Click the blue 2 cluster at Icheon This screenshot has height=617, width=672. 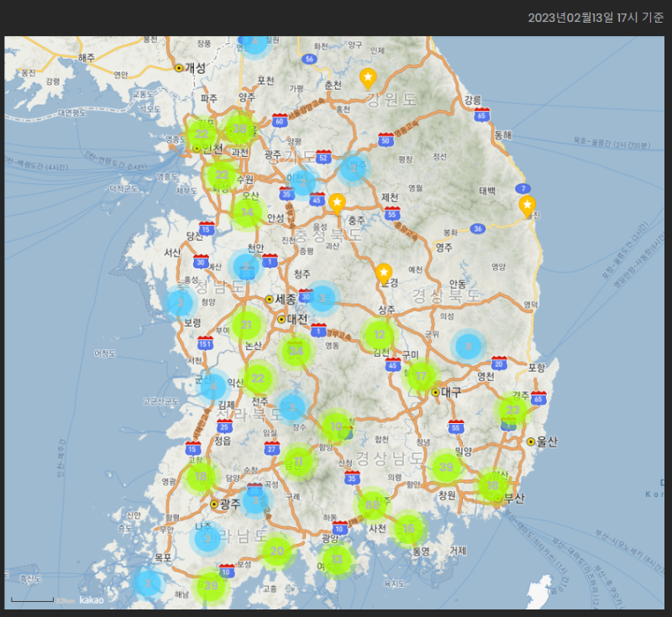point(303,183)
